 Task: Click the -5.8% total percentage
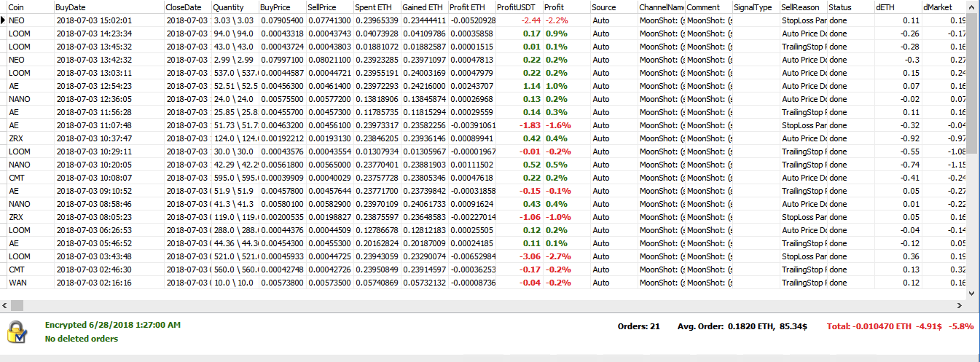point(961,326)
